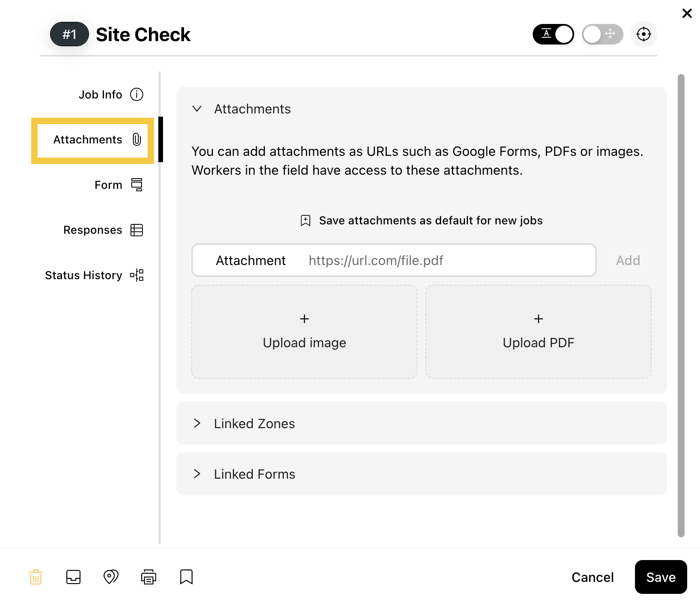The height and width of the screenshot is (602, 700).
Task: Click the Add attachment button
Action: [x=628, y=260]
